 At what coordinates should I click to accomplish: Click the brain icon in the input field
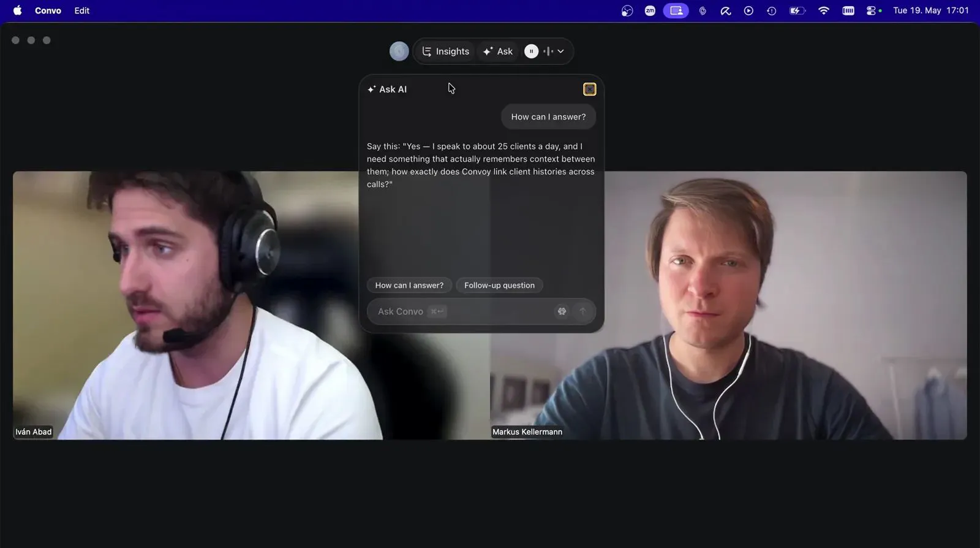tap(562, 311)
